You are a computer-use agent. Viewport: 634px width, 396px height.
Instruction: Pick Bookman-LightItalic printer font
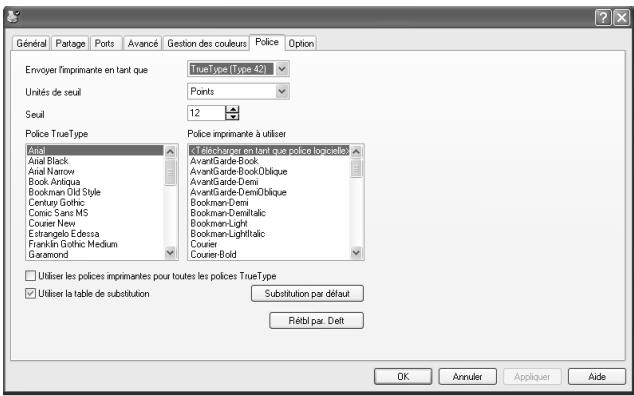point(269,234)
